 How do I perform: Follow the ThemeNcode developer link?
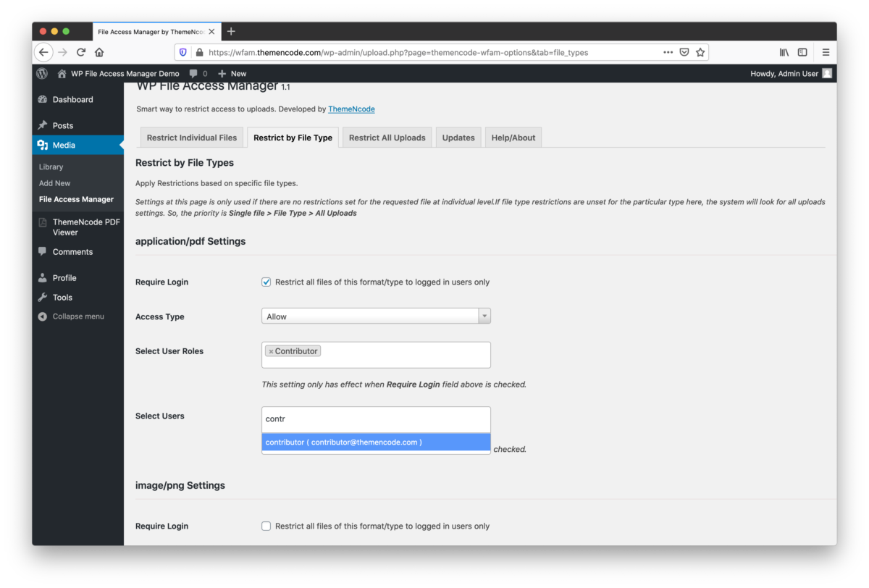coord(351,109)
